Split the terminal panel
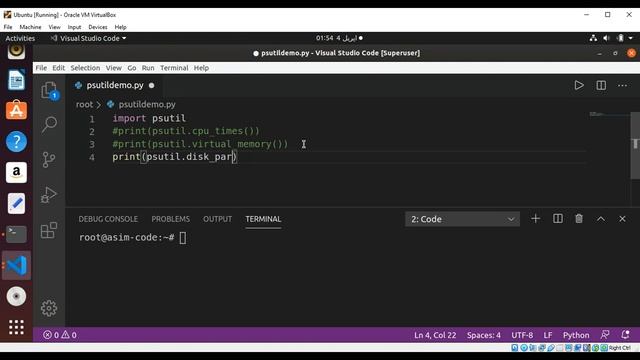The width and height of the screenshot is (640, 360). (x=558, y=219)
